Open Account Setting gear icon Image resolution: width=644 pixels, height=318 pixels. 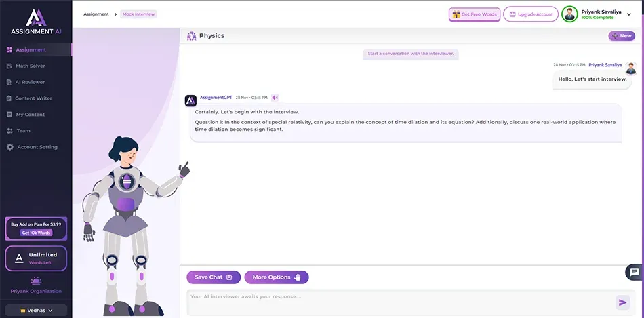10,147
